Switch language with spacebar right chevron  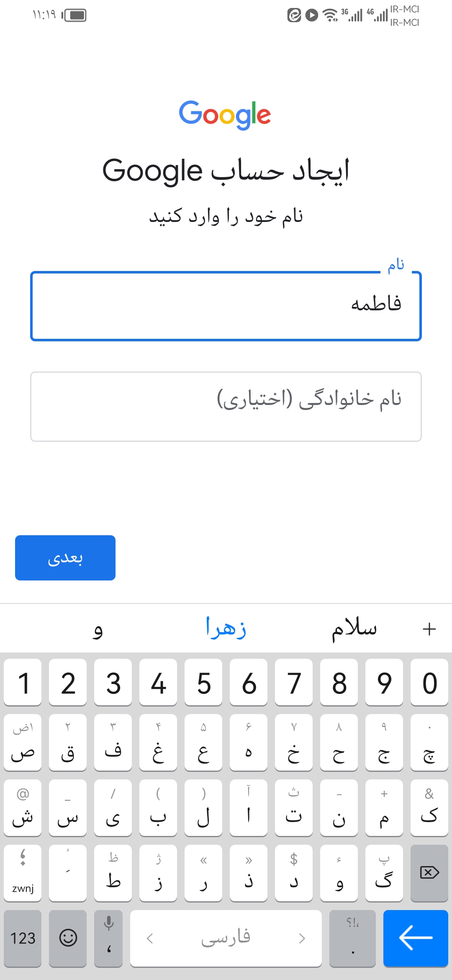pos(302,938)
